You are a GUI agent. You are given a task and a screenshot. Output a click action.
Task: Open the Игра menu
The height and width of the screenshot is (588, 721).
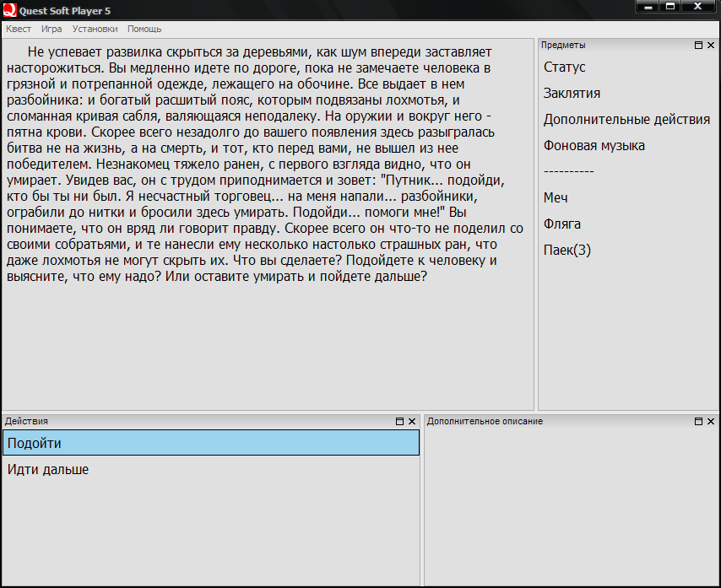click(51, 29)
